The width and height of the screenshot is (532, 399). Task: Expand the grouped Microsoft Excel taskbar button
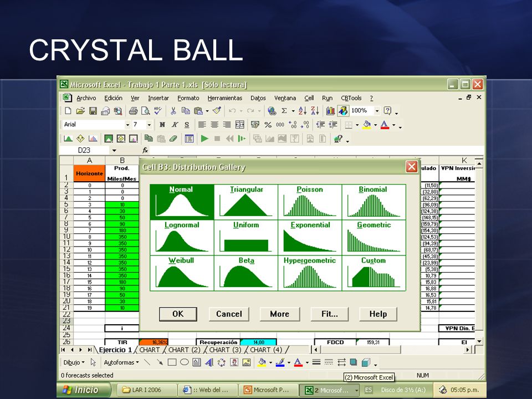pyautogui.click(x=329, y=390)
